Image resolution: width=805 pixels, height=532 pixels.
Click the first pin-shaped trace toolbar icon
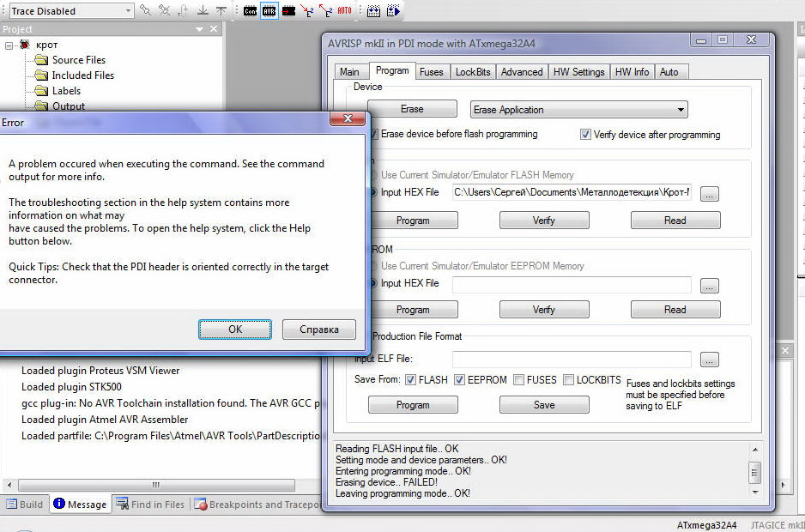click(x=146, y=10)
